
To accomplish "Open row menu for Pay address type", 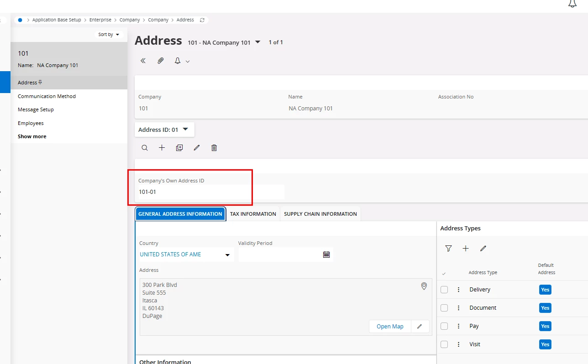I will pos(459,326).
